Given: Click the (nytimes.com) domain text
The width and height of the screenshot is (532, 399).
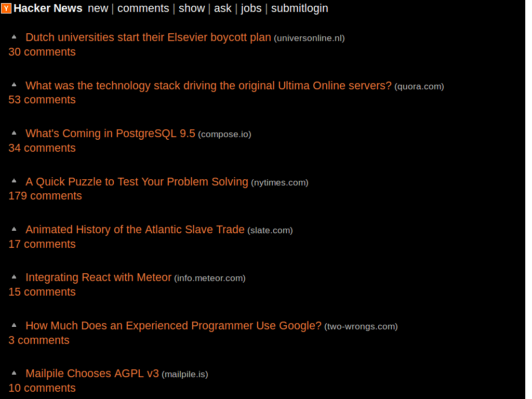Looking at the screenshot, I should pos(280,182).
